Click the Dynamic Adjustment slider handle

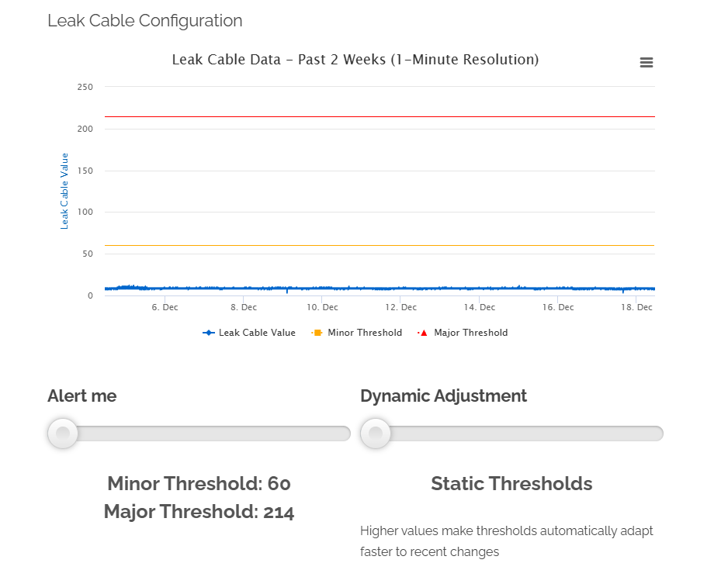click(376, 433)
